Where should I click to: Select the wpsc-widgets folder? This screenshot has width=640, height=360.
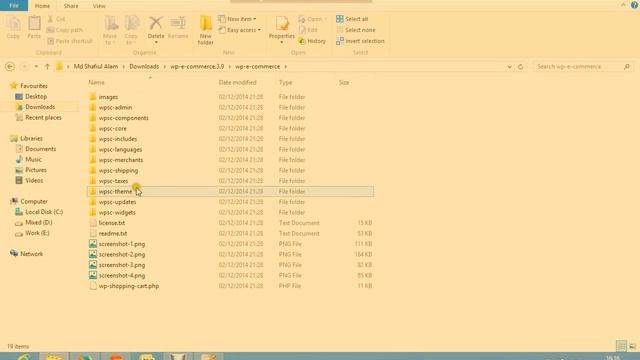[x=117, y=213]
